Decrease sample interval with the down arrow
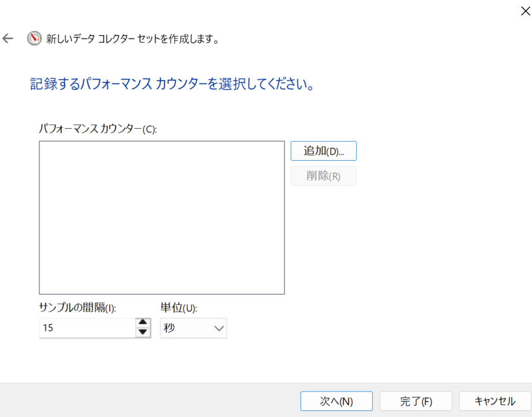The height and width of the screenshot is (417, 532). coord(143,332)
